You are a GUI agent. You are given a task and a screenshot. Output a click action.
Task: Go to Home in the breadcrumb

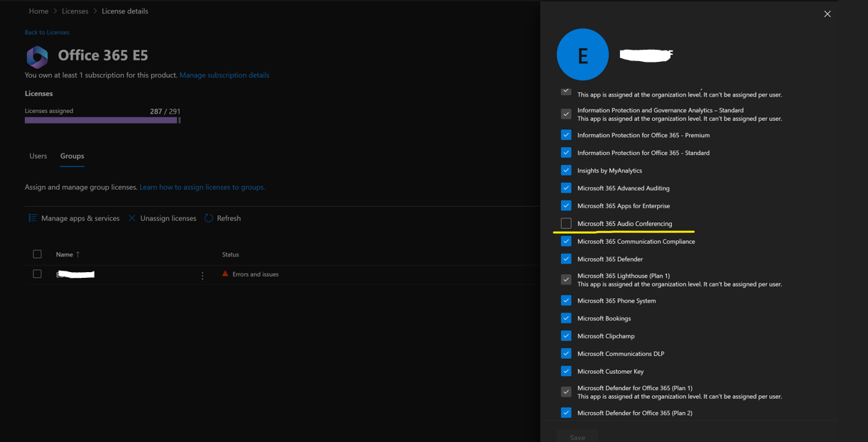(x=38, y=11)
